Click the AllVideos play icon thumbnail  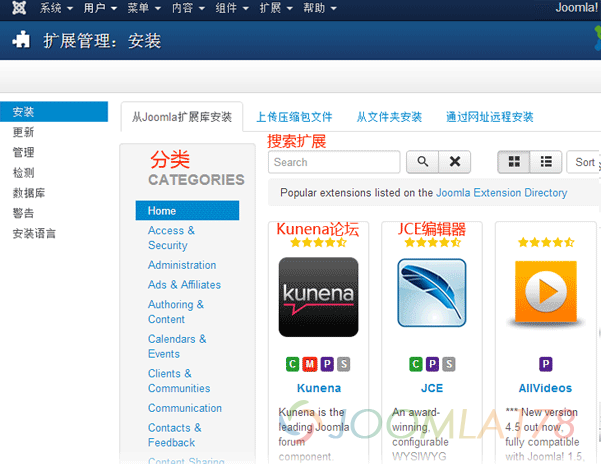pos(546,292)
